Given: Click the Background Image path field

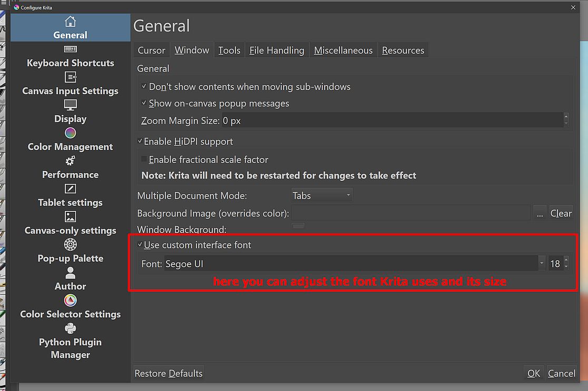Looking at the screenshot, I should [x=411, y=213].
